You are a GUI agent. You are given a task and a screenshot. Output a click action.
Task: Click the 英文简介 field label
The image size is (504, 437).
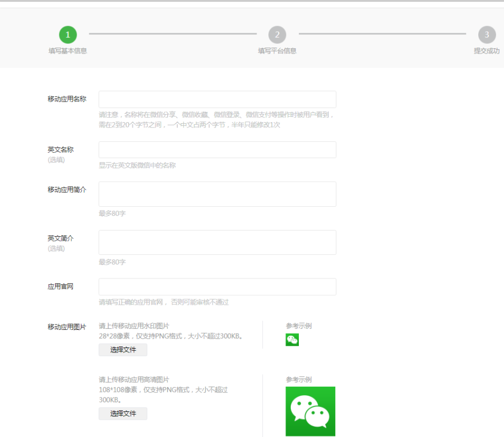(61, 238)
